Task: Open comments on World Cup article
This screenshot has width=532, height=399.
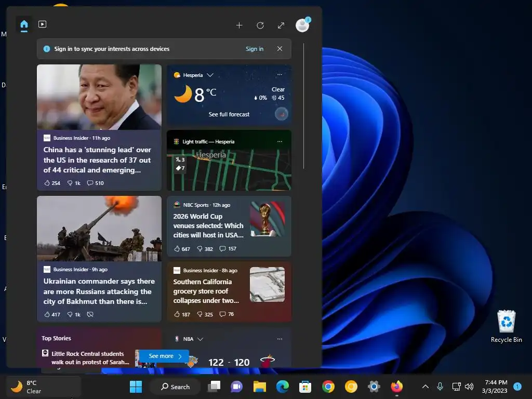Action: coord(228,249)
